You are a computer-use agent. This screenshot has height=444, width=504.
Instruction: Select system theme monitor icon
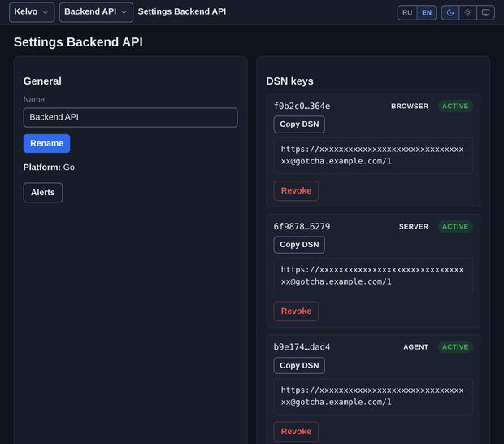(x=485, y=12)
